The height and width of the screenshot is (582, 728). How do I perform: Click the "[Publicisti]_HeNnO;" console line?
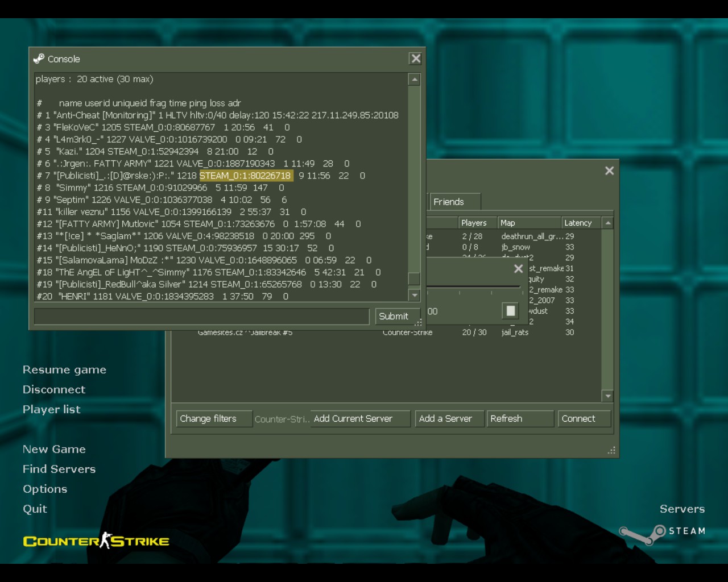tap(185, 248)
